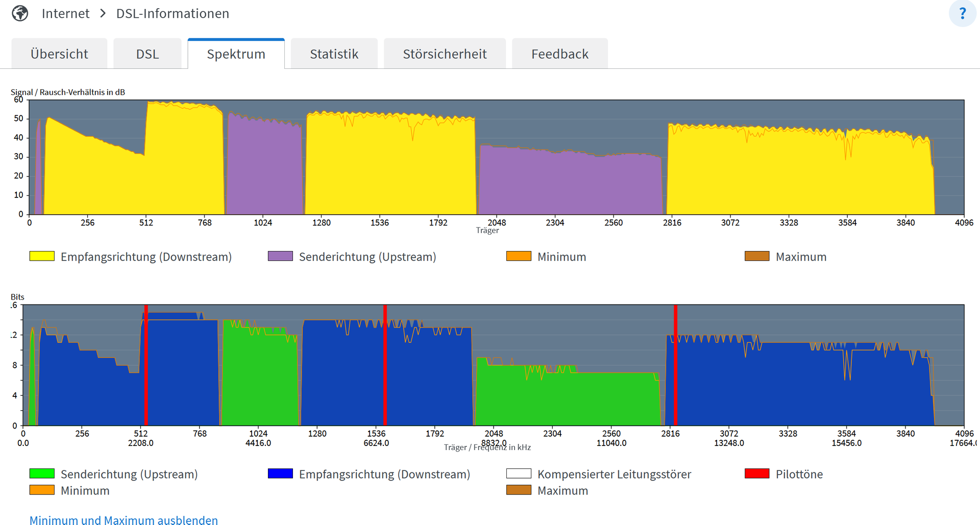Open the Störsicherheit tab
The height and width of the screenshot is (525, 980).
point(445,54)
